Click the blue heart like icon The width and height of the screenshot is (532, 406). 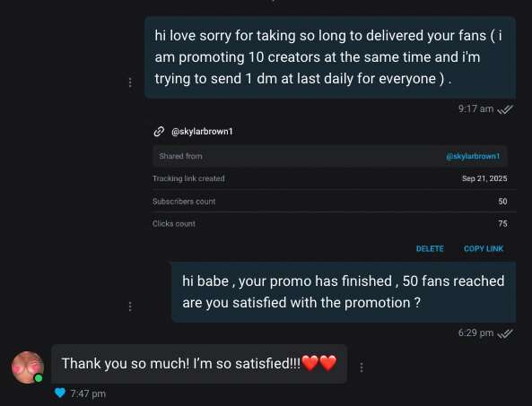(60, 393)
